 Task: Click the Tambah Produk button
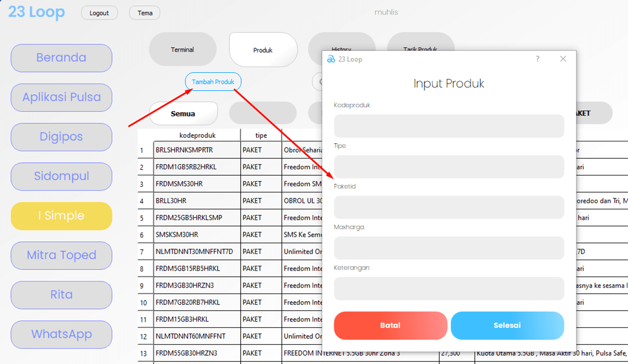[x=213, y=82]
